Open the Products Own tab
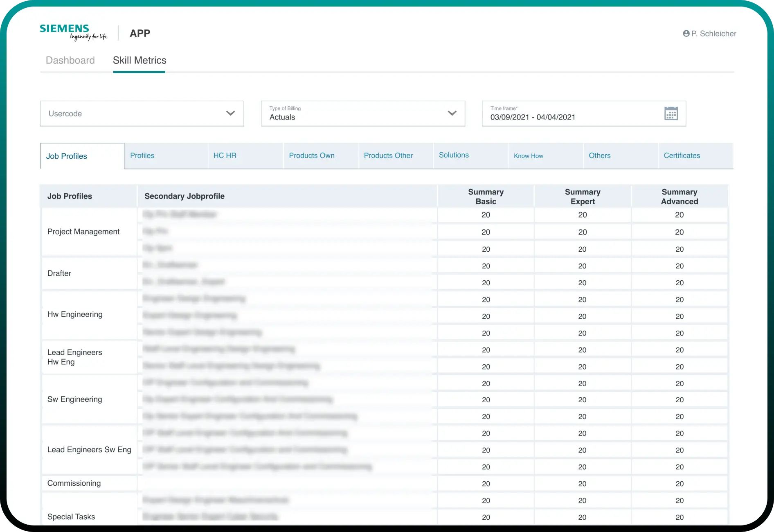The width and height of the screenshot is (774, 532). click(x=321, y=156)
